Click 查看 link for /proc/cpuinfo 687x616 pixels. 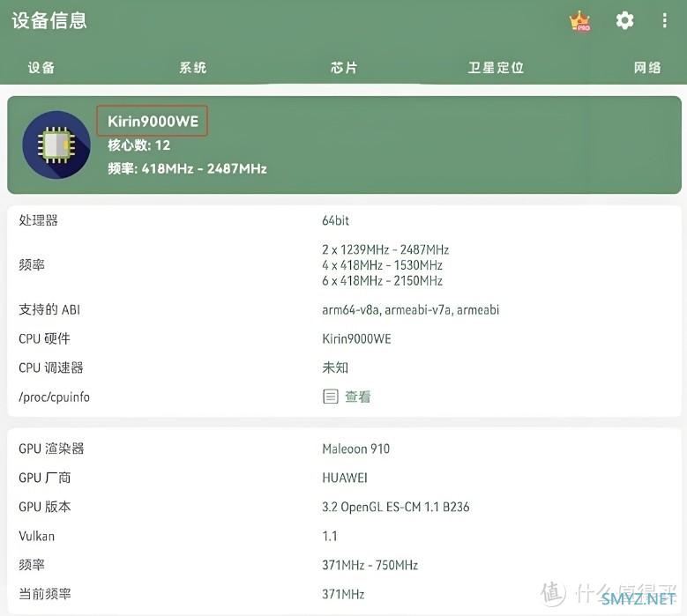tap(357, 397)
